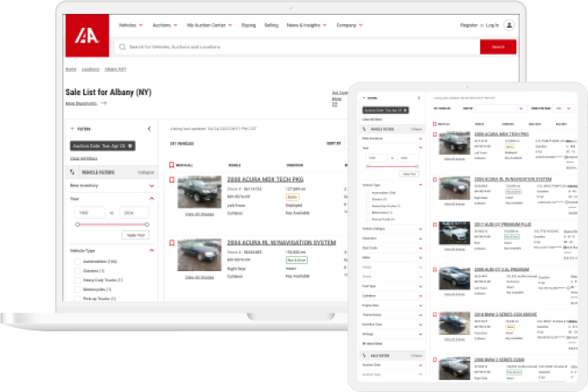Collapse the Year filter section on the laptop
This screenshot has height=392, width=588.
coord(151,198)
